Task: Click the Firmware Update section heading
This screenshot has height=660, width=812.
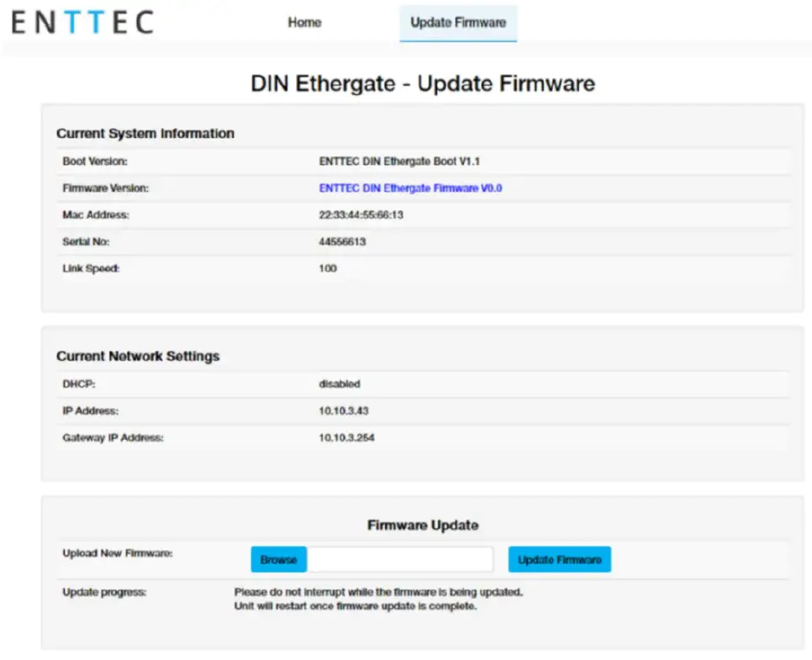Action: (423, 524)
